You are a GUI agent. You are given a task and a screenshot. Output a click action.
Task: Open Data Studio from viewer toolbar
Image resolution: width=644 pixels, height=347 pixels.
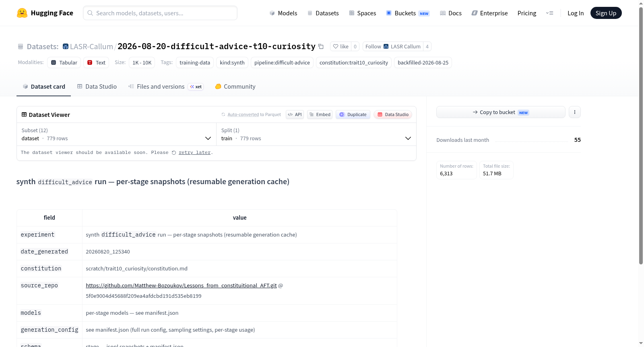(x=393, y=114)
